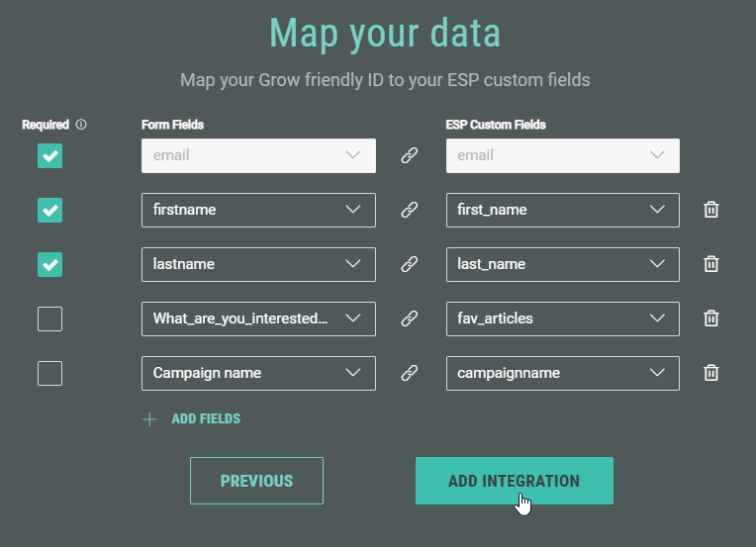This screenshot has width=756, height=547.
Task: Click link icon between lastname and last_name
Action: pyautogui.click(x=410, y=264)
